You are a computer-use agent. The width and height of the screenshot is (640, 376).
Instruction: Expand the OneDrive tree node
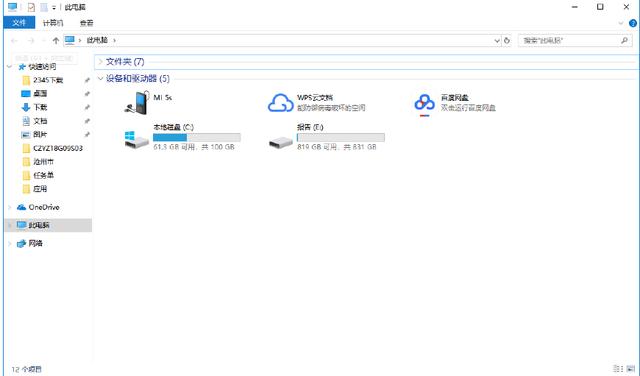pyautogui.click(x=10, y=207)
